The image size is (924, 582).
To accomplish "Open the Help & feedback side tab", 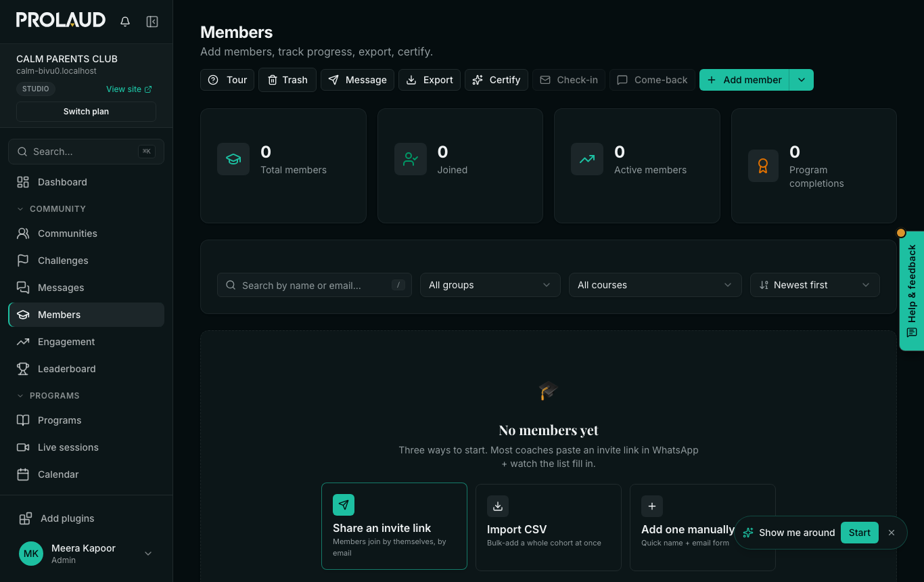I will (912, 291).
